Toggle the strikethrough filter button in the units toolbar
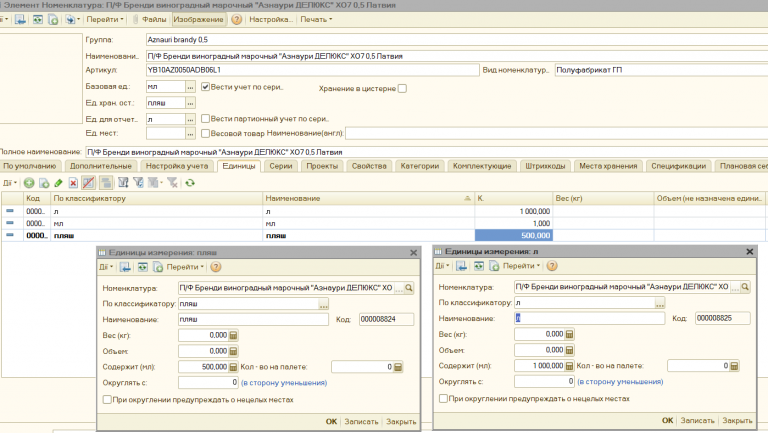Viewport: 768px width, 433px height. pos(89,183)
